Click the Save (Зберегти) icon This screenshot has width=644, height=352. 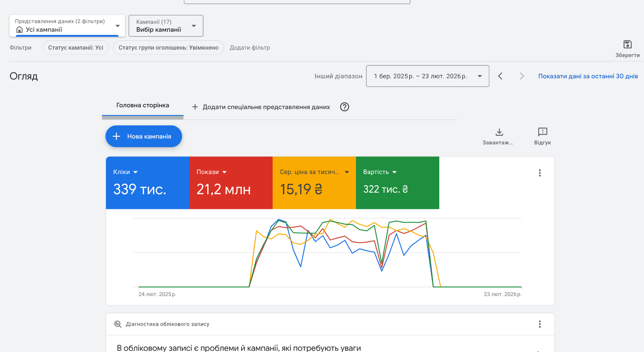click(x=627, y=45)
